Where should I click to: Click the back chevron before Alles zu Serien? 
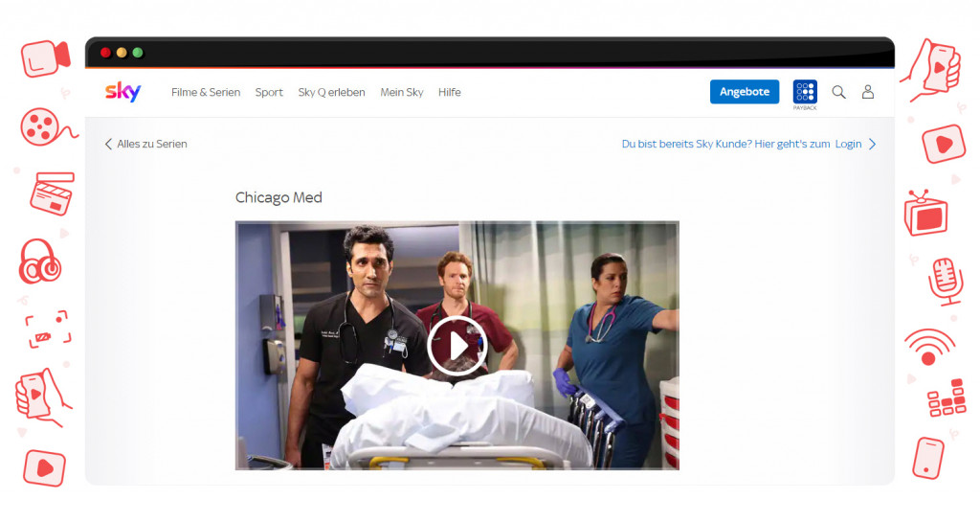click(108, 144)
